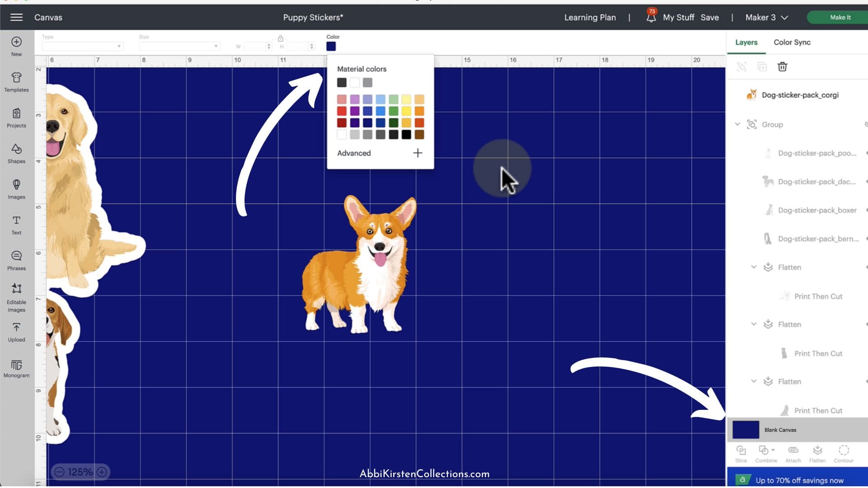Expand the Advanced color options
The width and height of the screenshot is (868, 488).
[x=417, y=153]
